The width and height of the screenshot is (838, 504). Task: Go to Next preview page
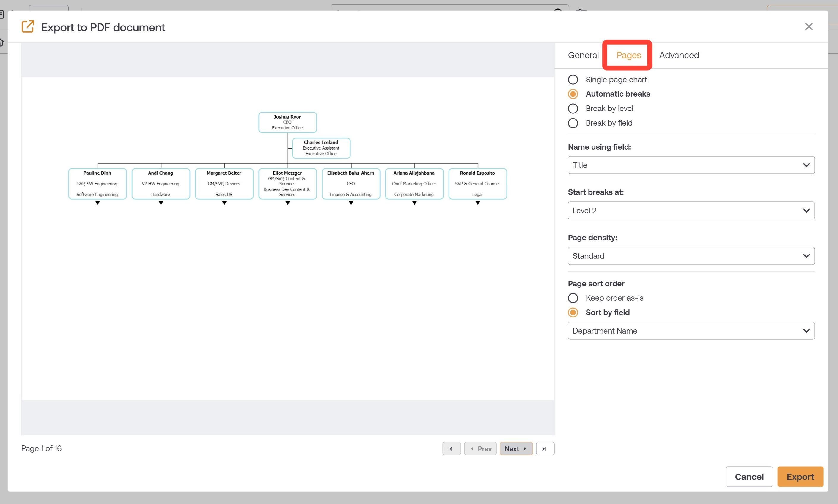coord(516,449)
